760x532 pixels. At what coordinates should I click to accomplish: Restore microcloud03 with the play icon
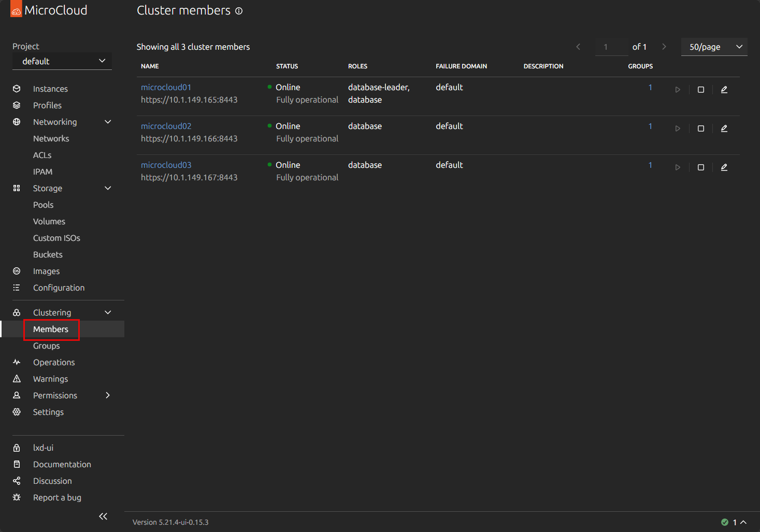coord(678,167)
